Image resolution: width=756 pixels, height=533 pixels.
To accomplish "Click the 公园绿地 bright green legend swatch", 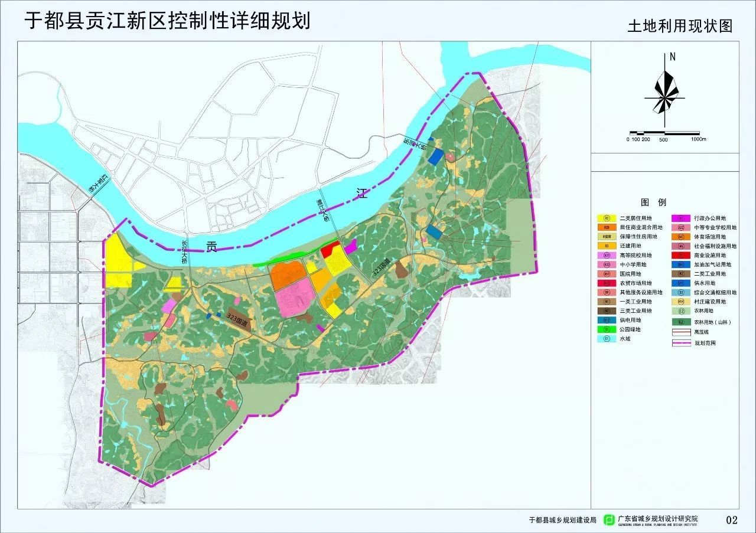I will pos(607,329).
